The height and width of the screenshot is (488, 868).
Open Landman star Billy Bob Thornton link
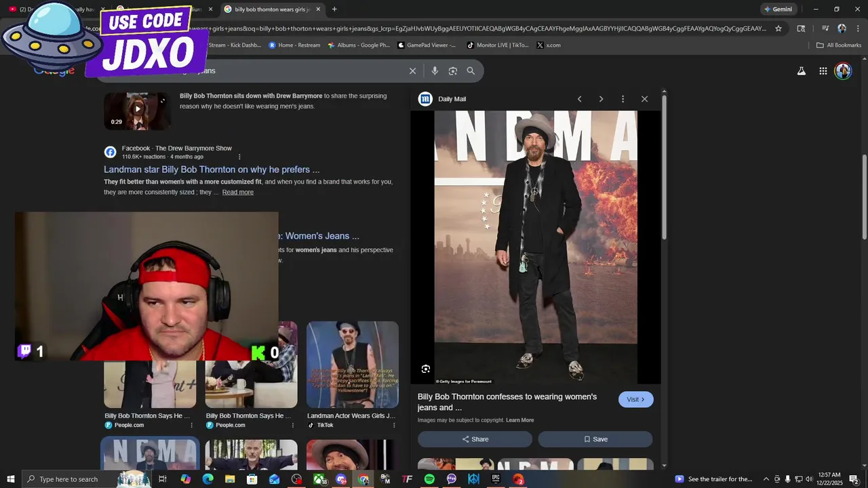tap(212, 169)
